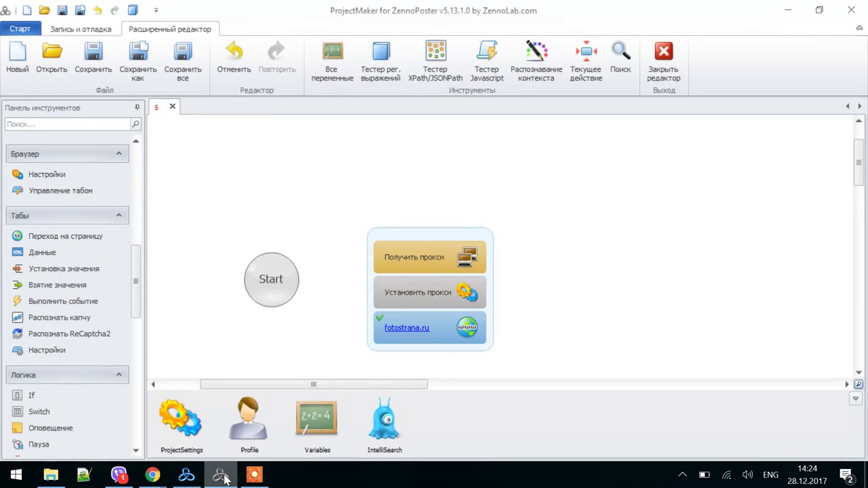Open Все переменные window
868x488 pixels.
coord(332,62)
